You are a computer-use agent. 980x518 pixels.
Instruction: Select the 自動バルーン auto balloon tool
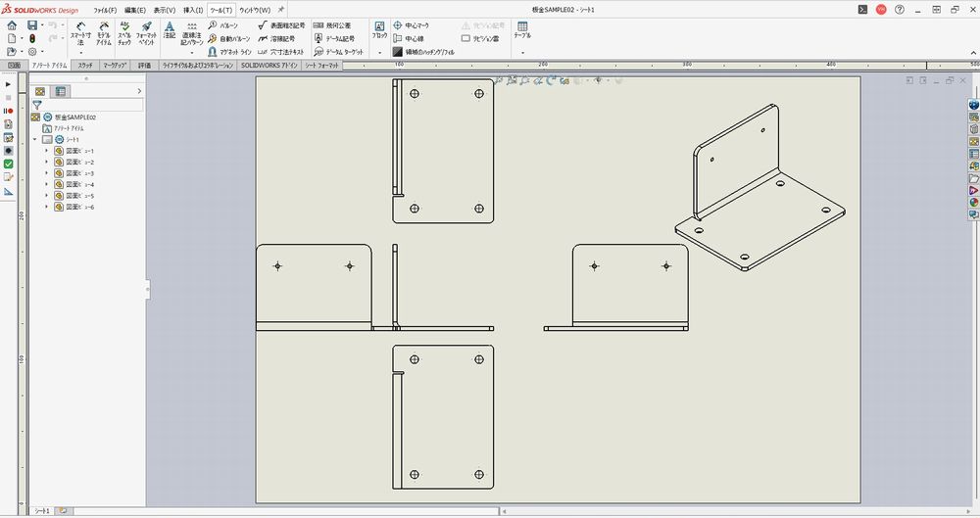point(228,39)
